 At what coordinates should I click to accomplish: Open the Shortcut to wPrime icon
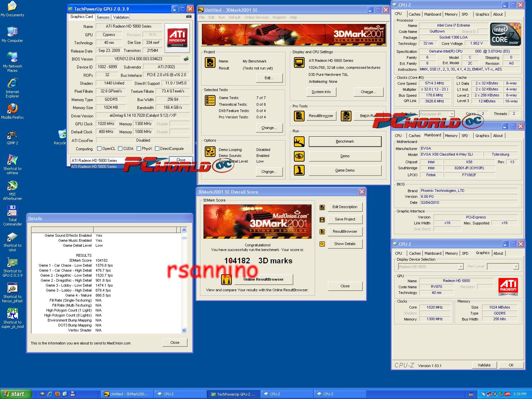pyautogui.click(x=12, y=164)
